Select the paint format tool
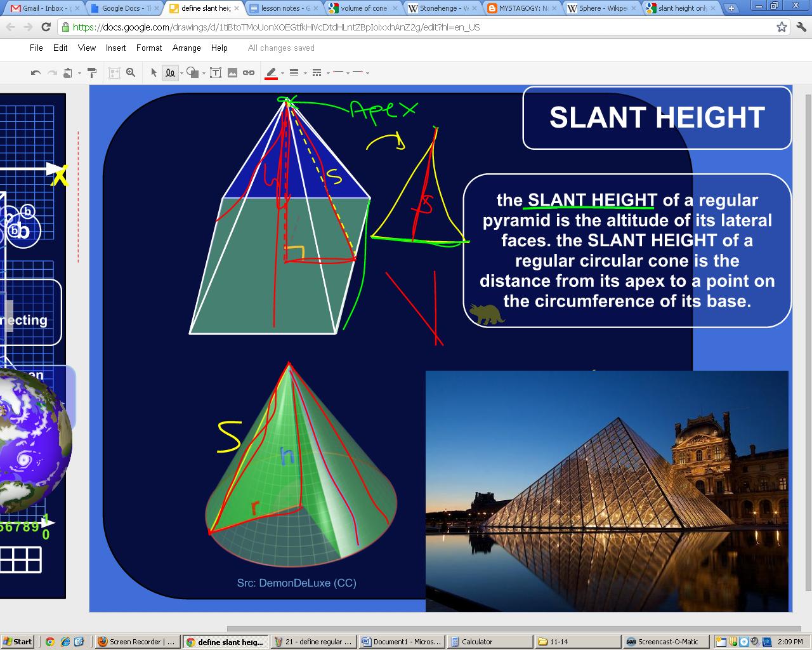Image resolution: width=812 pixels, height=650 pixels. pyautogui.click(x=91, y=73)
